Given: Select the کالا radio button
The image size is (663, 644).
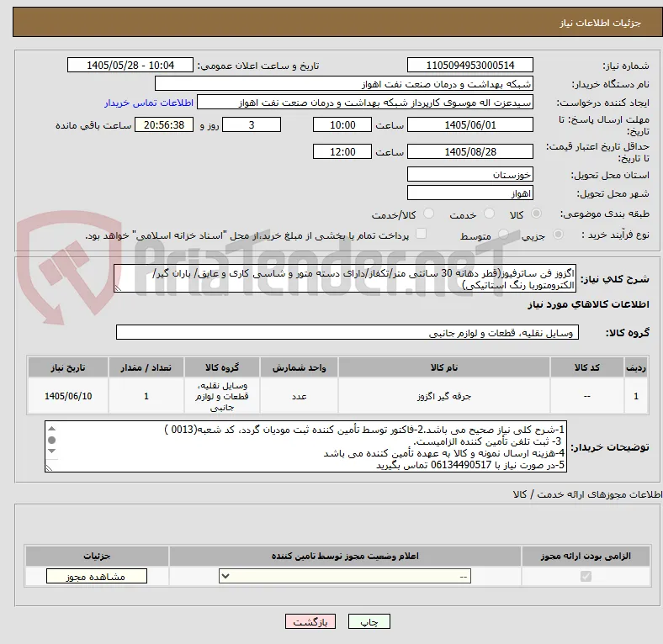Looking at the screenshot, I should tap(536, 214).
